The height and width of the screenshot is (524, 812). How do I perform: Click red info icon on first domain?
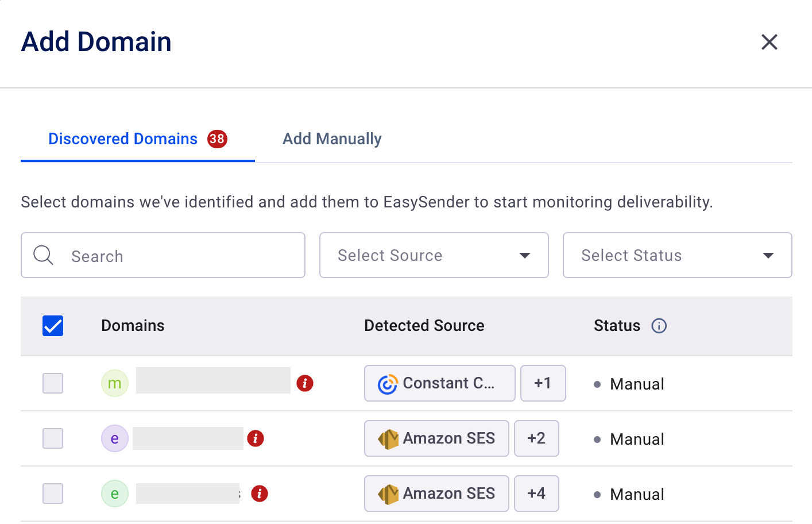pyautogui.click(x=305, y=383)
